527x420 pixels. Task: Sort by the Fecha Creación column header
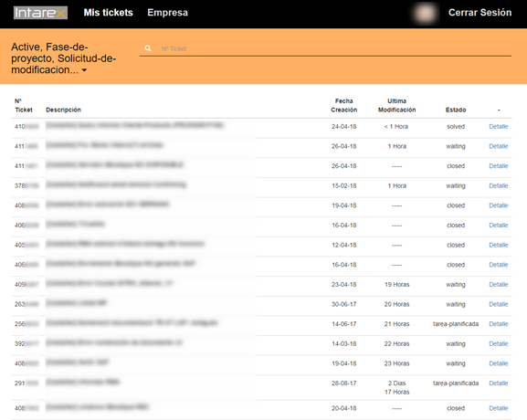pos(343,106)
